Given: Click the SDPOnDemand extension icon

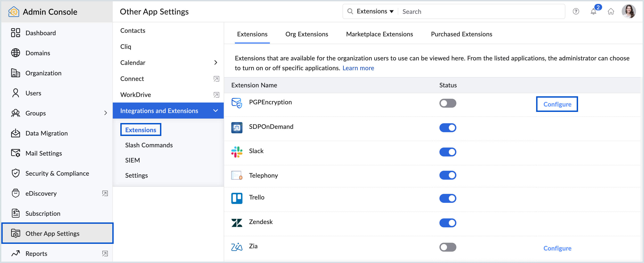Looking at the screenshot, I should (x=236, y=127).
